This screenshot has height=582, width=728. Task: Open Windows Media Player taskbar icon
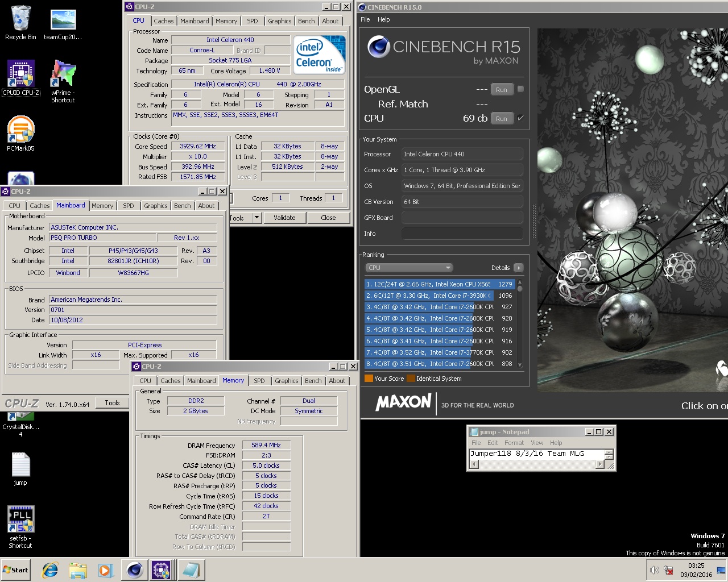[x=105, y=570]
